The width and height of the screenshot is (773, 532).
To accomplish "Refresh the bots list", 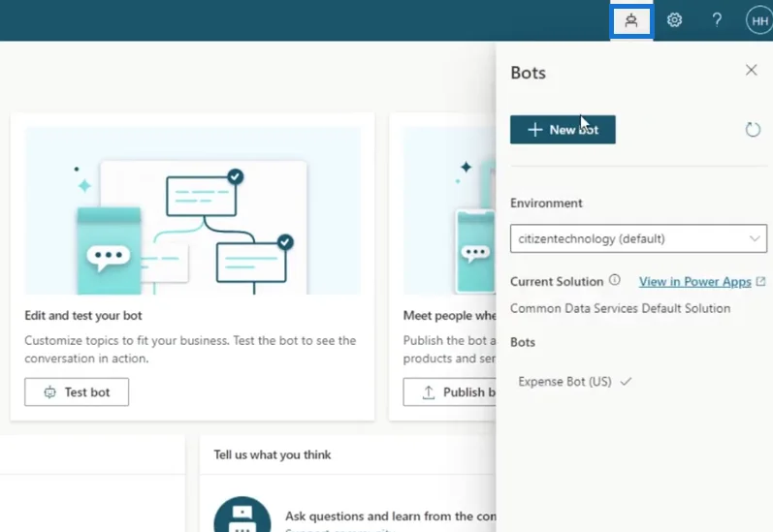I will (753, 130).
